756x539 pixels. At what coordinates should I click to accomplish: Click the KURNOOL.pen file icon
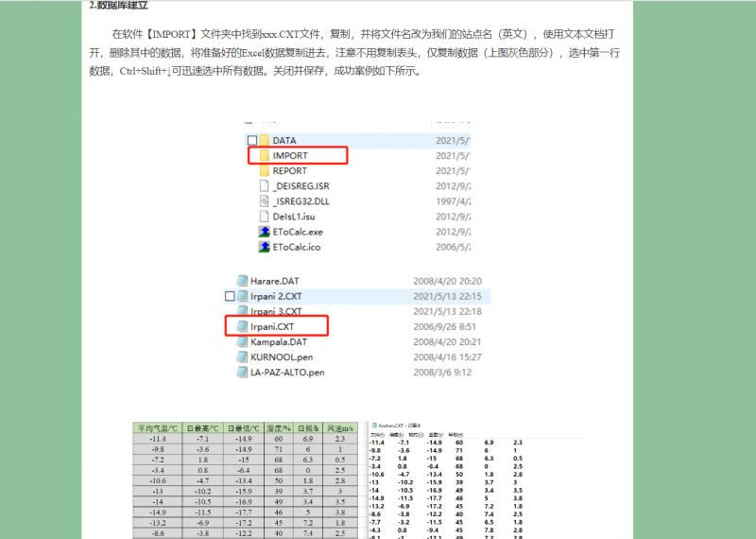click(242, 356)
